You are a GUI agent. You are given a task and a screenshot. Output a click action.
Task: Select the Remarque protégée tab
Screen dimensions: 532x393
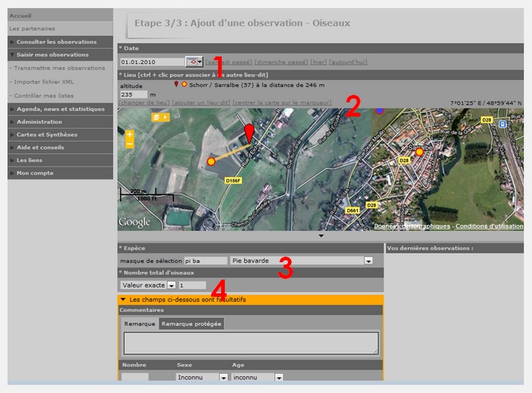(192, 324)
